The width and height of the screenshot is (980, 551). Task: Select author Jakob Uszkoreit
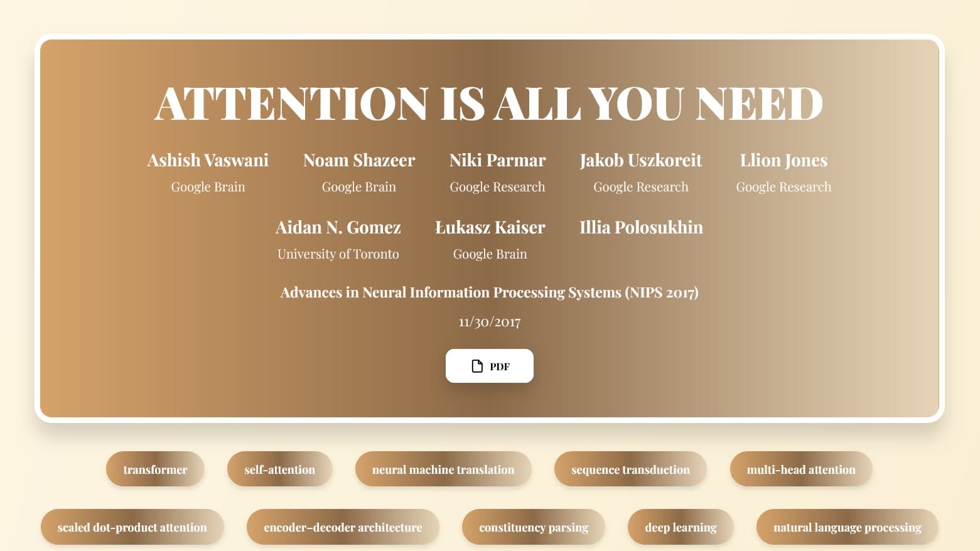pos(640,161)
